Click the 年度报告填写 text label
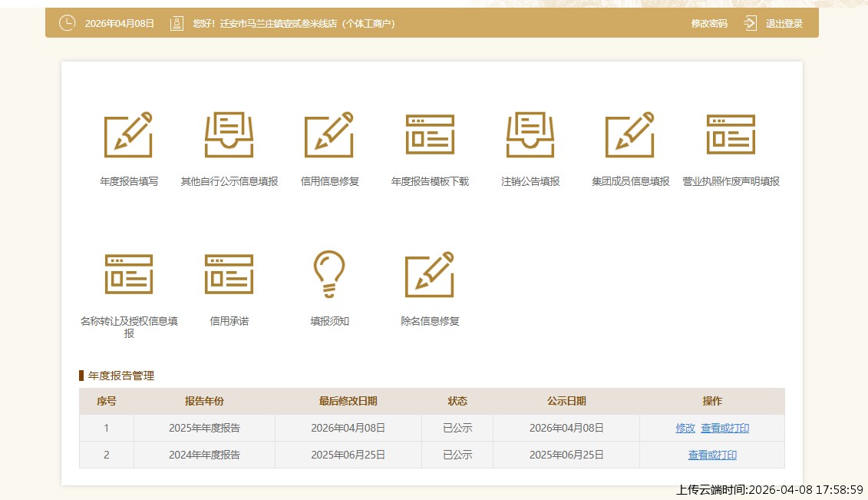Image resolution: width=868 pixels, height=500 pixels. tap(129, 182)
